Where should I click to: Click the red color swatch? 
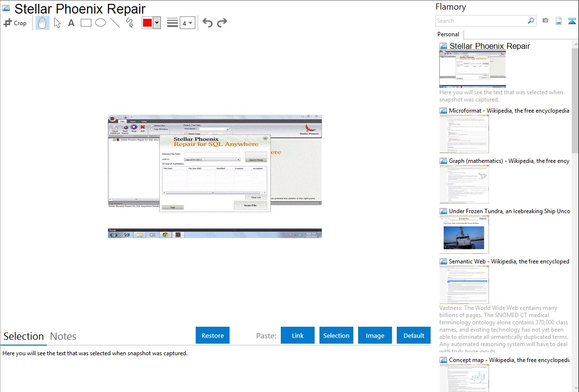pos(147,23)
